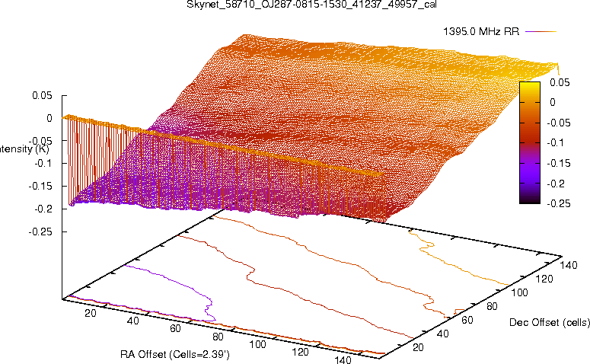Click the 120 tick on the RA Offset axis
Image resolution: width=590 pixels, height=364 pixels.
pos(300,352)
